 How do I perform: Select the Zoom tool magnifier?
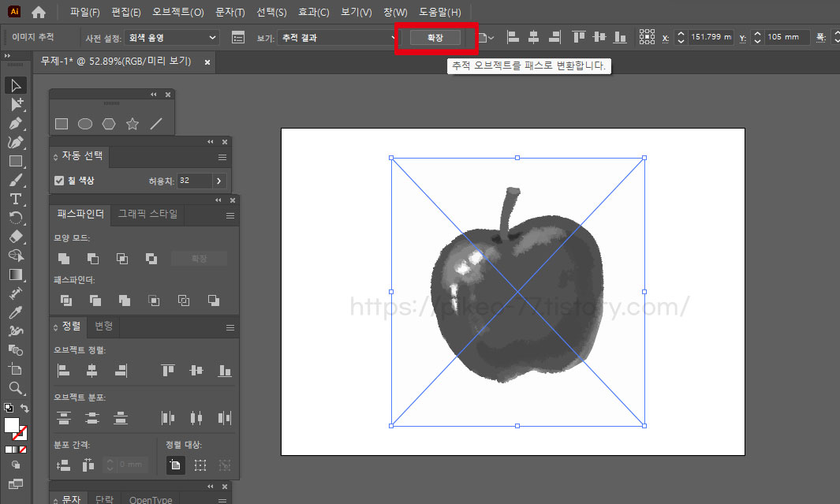16,388
